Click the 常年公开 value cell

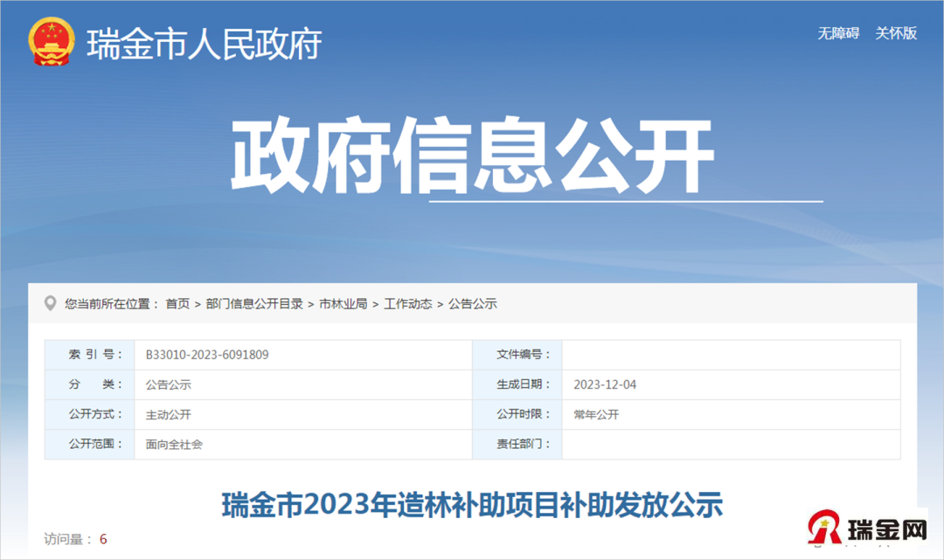(x=732, y=414)
